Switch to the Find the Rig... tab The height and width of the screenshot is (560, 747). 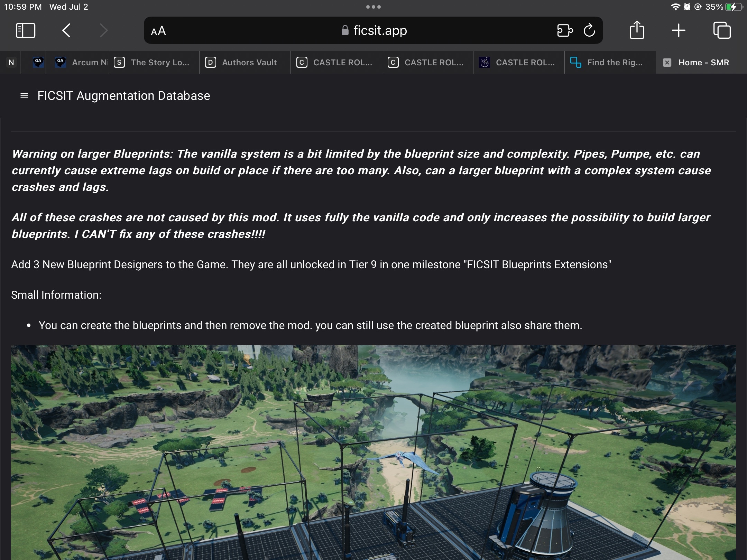click(x=610, y=63)
